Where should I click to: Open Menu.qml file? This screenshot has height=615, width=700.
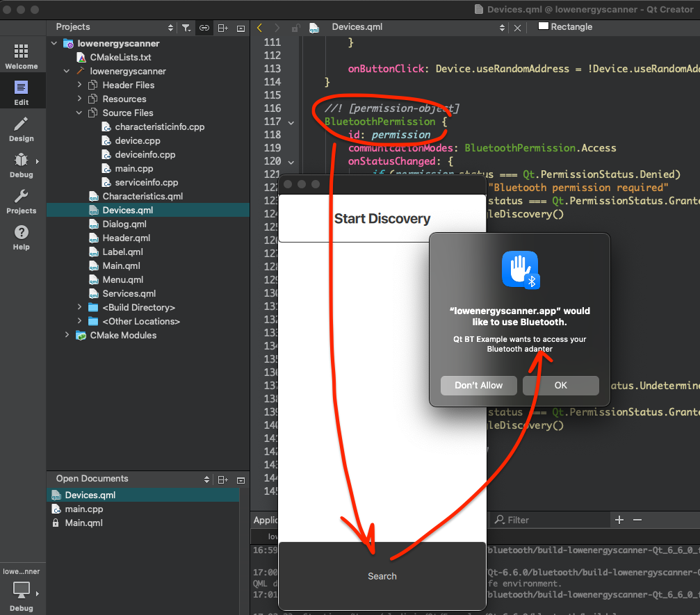pos(122,279)
